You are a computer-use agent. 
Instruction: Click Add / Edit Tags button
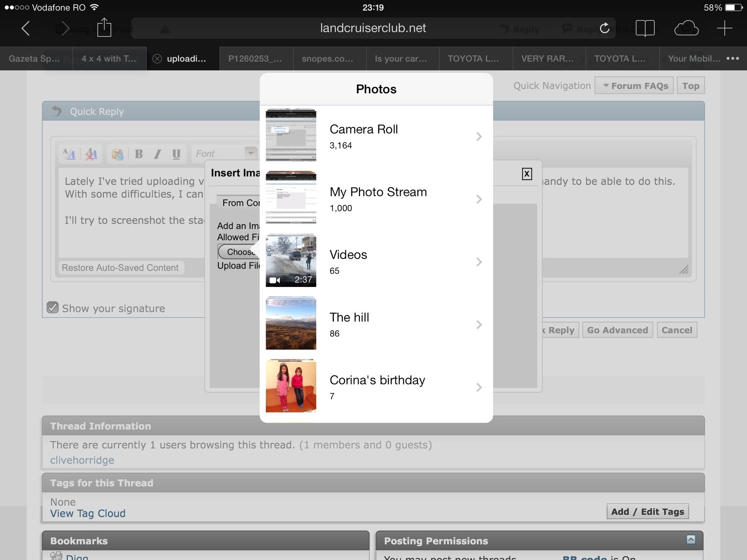click(x=648, y=511)
